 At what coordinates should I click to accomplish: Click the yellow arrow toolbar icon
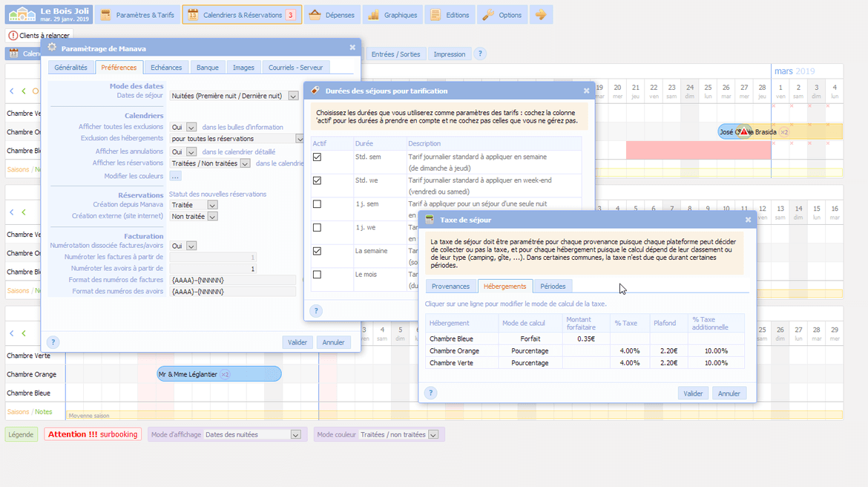coord(542,15)
